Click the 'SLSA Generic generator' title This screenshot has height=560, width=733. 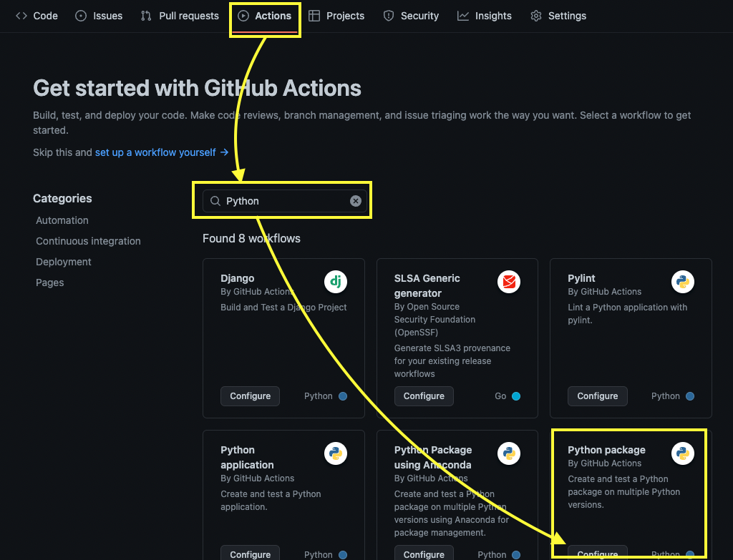427,286
